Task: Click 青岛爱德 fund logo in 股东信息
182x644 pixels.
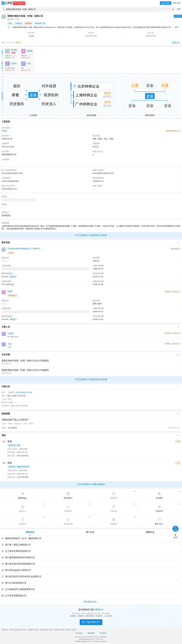Action: click(x=4, y=250)
